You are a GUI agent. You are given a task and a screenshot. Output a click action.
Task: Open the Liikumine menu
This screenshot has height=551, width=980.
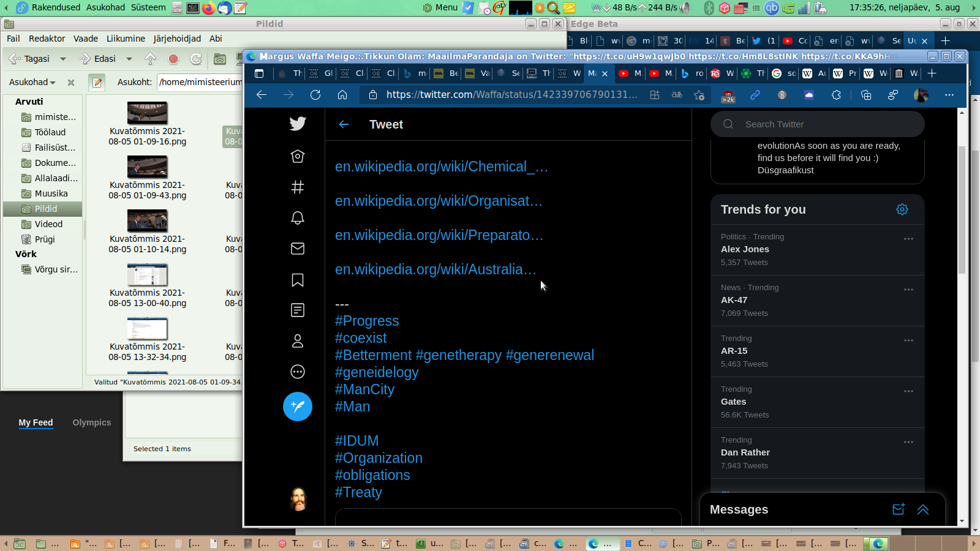coord(126,39)
